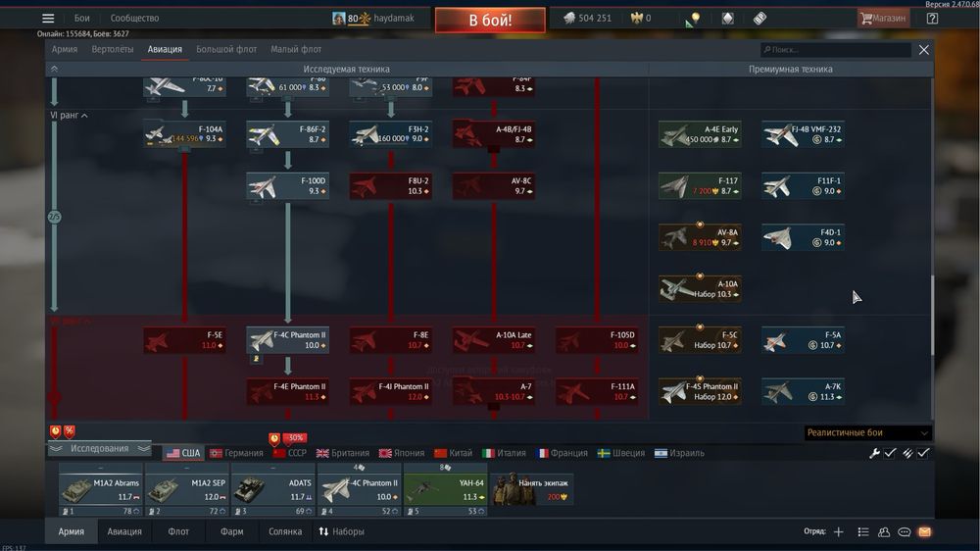Viewport: 980px width, 551px height.
Task: Close the research window with X
Action: [x=924, y=49]
